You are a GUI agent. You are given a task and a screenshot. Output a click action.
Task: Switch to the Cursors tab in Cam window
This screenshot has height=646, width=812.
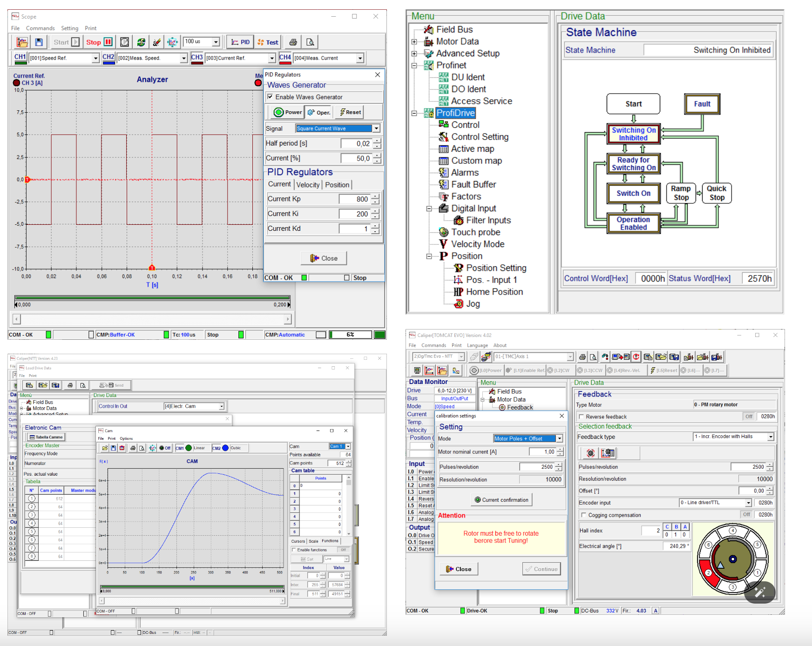click(x=298, y=541)
